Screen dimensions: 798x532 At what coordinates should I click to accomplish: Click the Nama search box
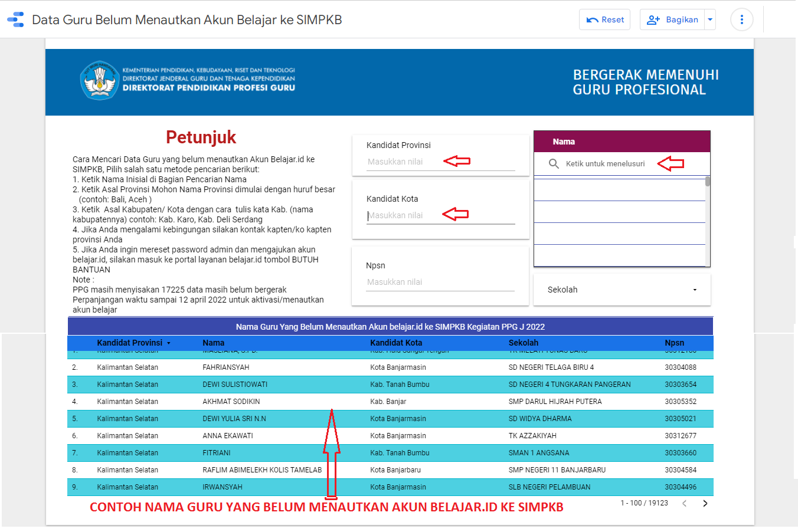click(622, 163)
